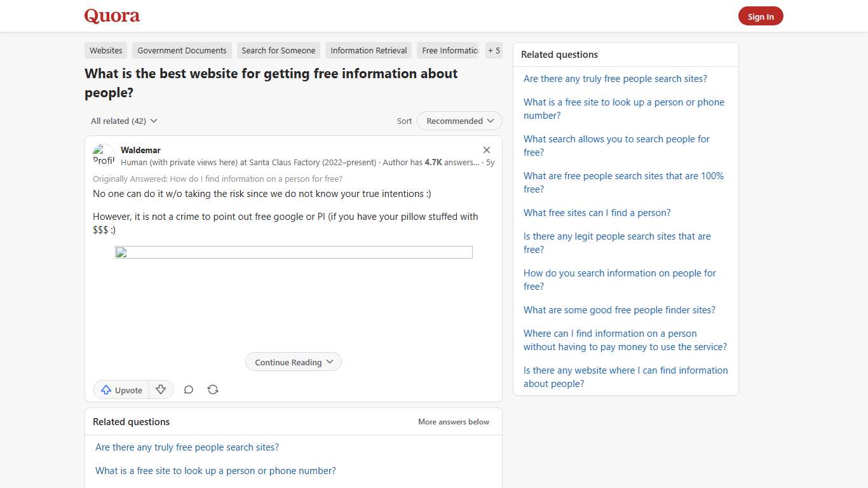Upvote Waldemar's answer
The width and height of the screenshot is (868, 488).
[121, 390]
